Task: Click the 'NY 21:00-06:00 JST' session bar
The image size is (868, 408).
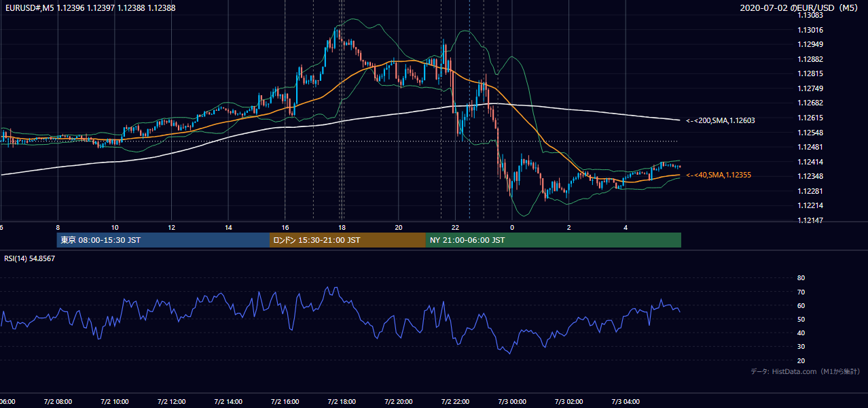Action: (554, 240)
